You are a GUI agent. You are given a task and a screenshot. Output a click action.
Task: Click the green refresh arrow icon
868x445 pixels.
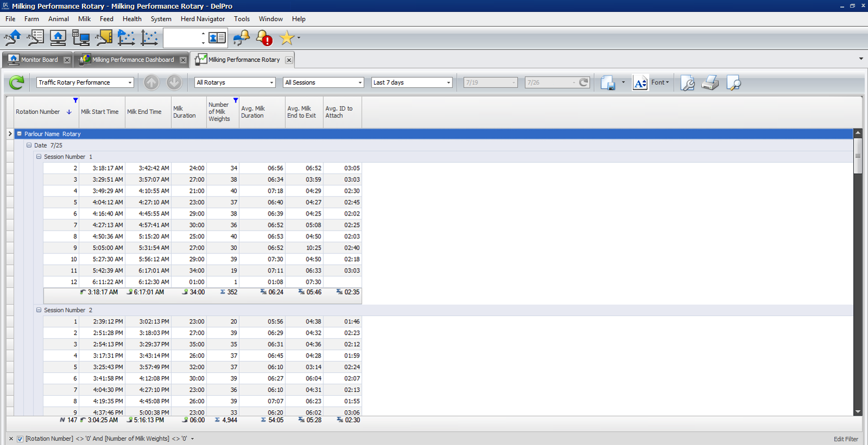(16, 82)
